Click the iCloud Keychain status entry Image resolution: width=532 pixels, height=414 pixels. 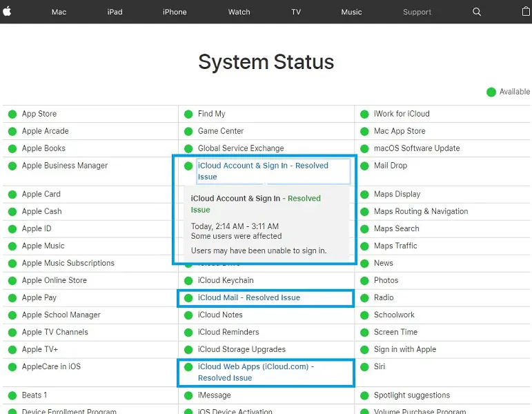click(226, 280)
